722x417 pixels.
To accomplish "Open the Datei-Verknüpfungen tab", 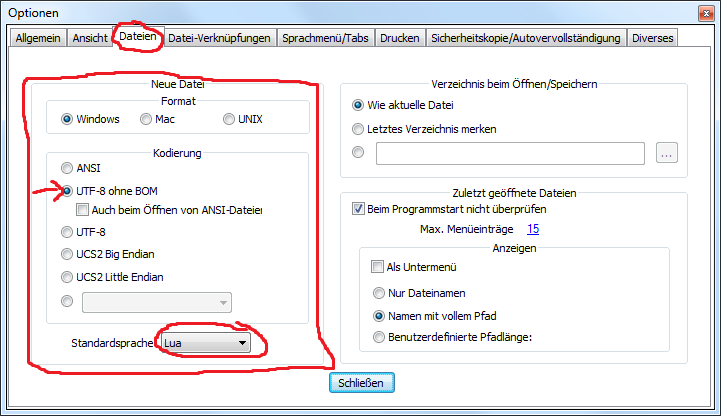I will point(219,38).
